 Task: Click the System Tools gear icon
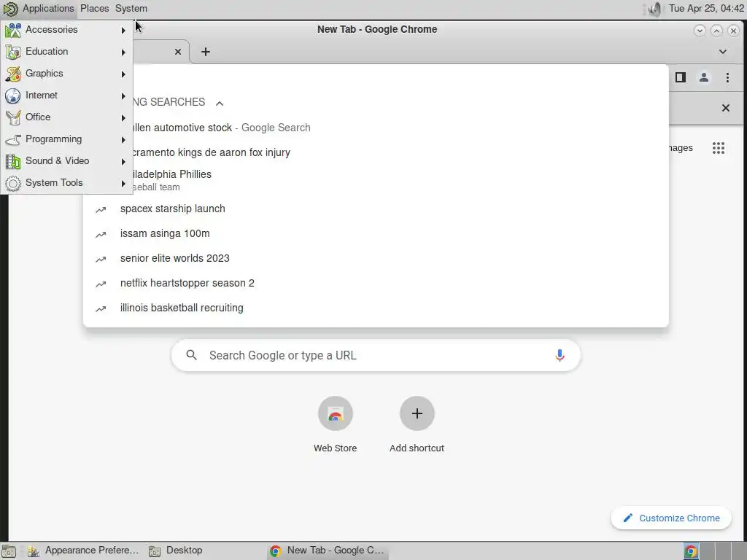(13, 183)
